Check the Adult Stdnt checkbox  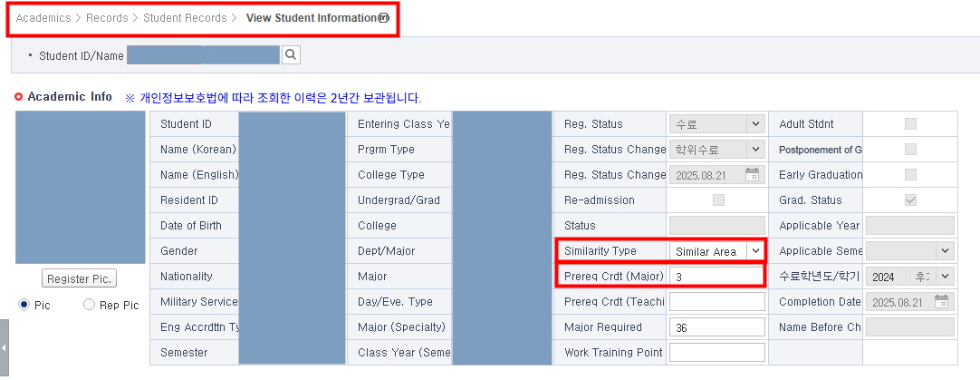point(910,124)
